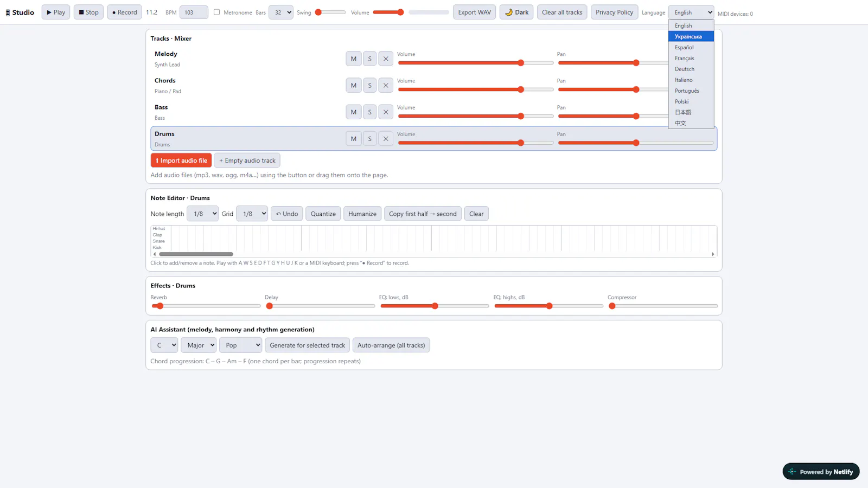Mute the Drums track
Screen dimensions: 868x488
(x=354, y=139)
